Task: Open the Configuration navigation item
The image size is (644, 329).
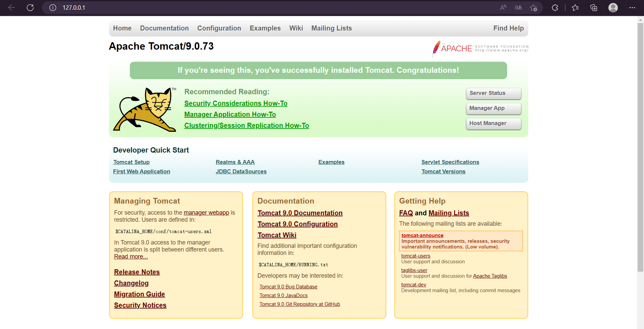Action: pos(219,28)
